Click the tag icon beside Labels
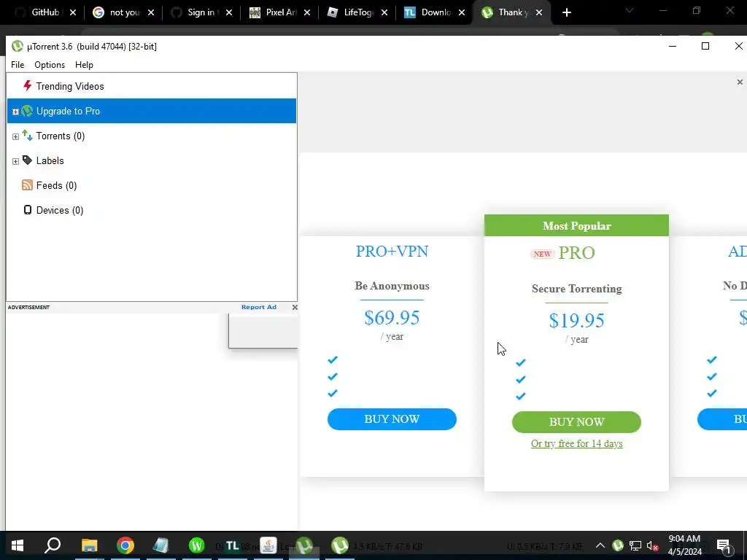747x560 pixels. pyautogui.click(x=27, y=160)
